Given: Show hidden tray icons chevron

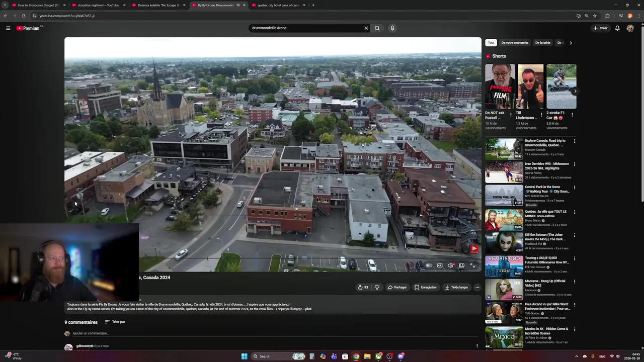Looking at the screenshot, I should click(x=577, y=356).
